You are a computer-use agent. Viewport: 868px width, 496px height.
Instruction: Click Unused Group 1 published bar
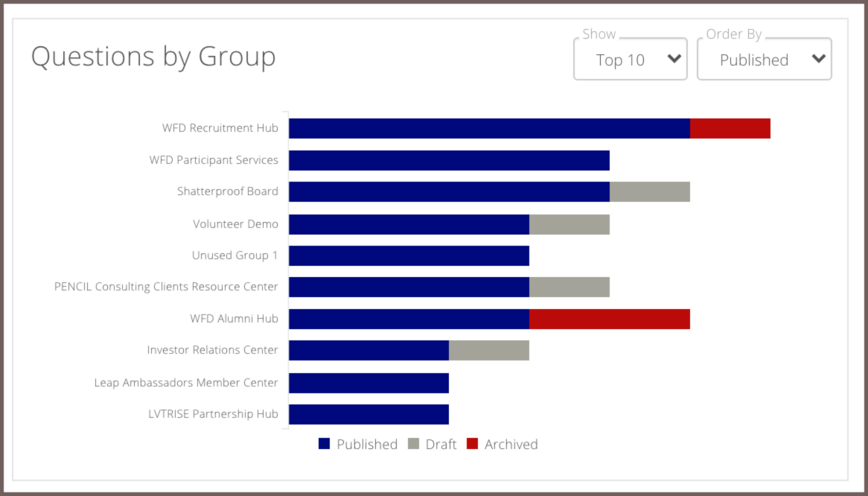(x=409, y=255)
